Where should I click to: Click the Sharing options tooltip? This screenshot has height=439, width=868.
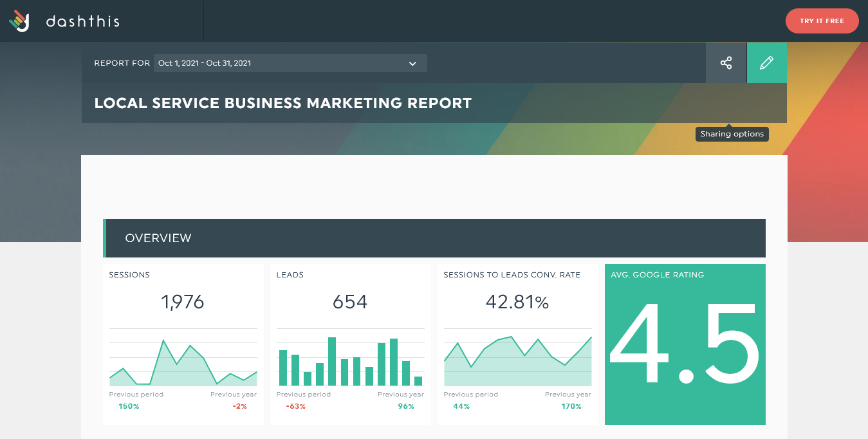tap(732, 134)
